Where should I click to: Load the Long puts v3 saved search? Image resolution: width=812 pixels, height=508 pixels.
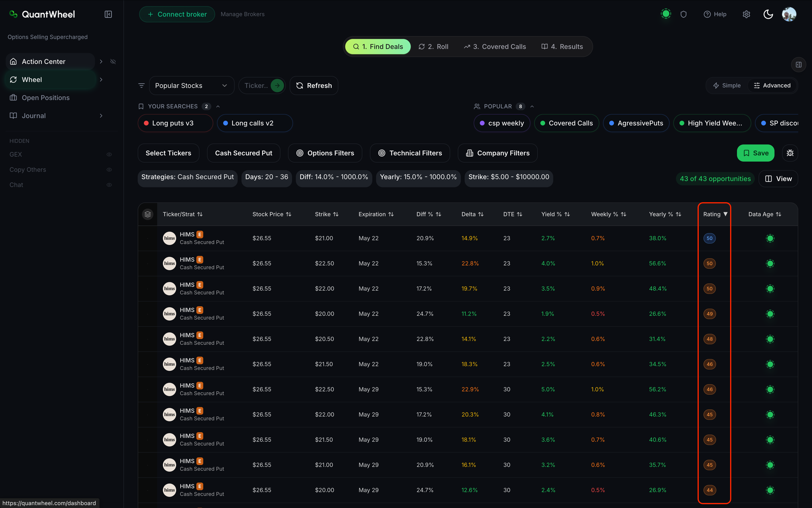[175, 123]
